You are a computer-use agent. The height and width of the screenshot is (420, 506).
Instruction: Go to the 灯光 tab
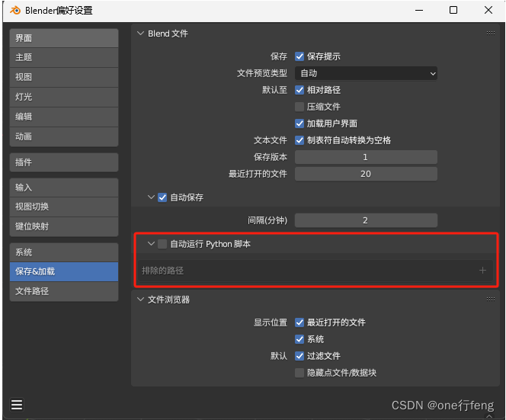tap(64, 97)
